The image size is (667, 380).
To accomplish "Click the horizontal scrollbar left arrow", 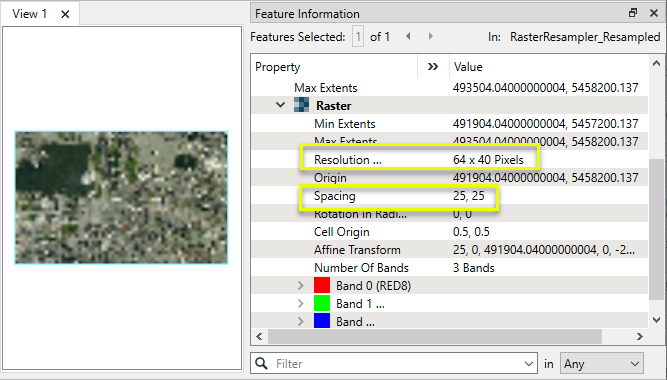I will tap(259, 336).
